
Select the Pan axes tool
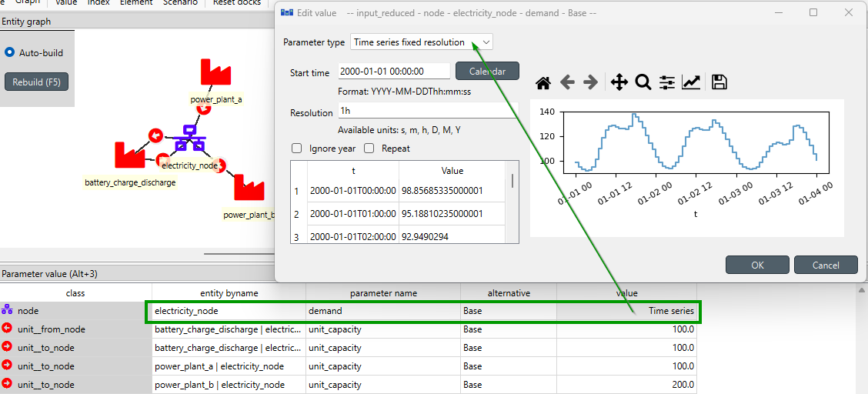(619, 82)
